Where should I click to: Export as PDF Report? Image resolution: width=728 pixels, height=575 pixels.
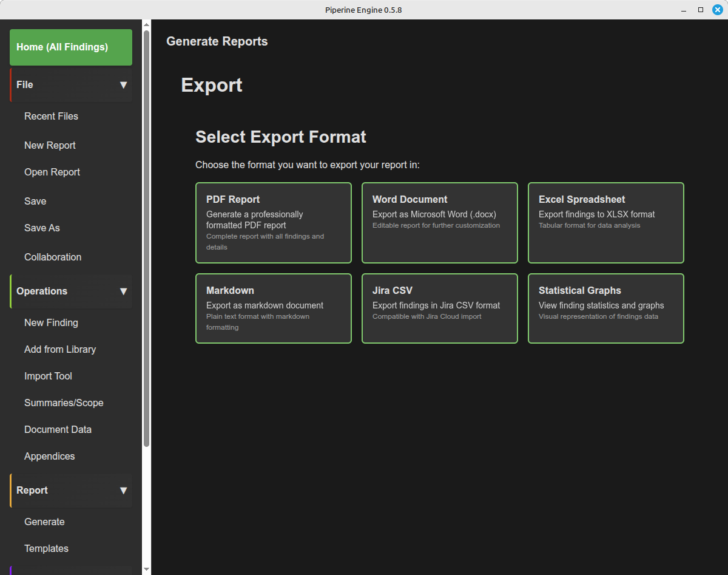coord(273,223)
